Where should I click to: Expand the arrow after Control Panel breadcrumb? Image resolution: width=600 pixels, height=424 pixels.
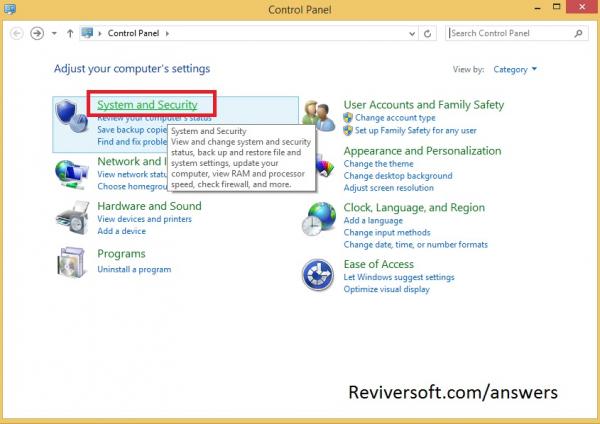click(167, 33)
